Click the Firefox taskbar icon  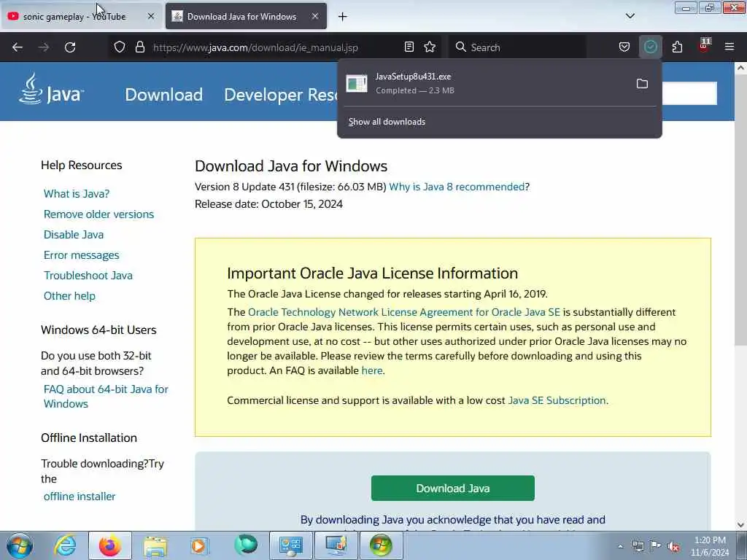109,545
